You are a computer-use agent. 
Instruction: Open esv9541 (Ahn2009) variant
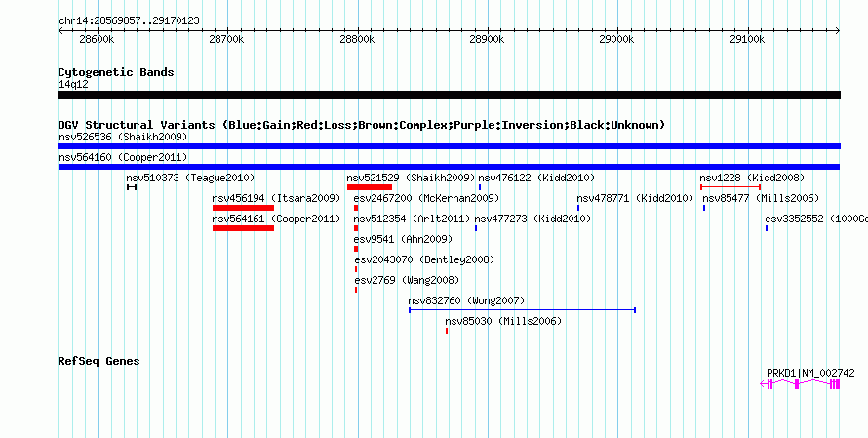(x=403, y=239)
